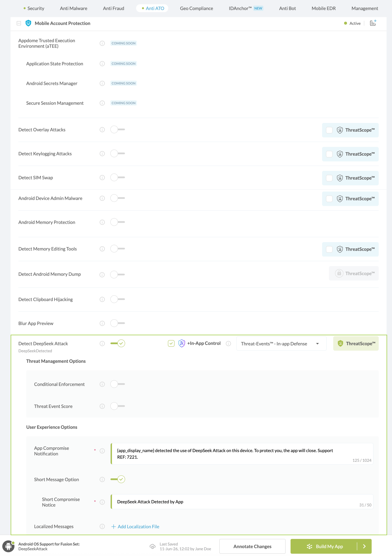
Task: Show info for Conditional Enforcement
Action: [102, 384]
